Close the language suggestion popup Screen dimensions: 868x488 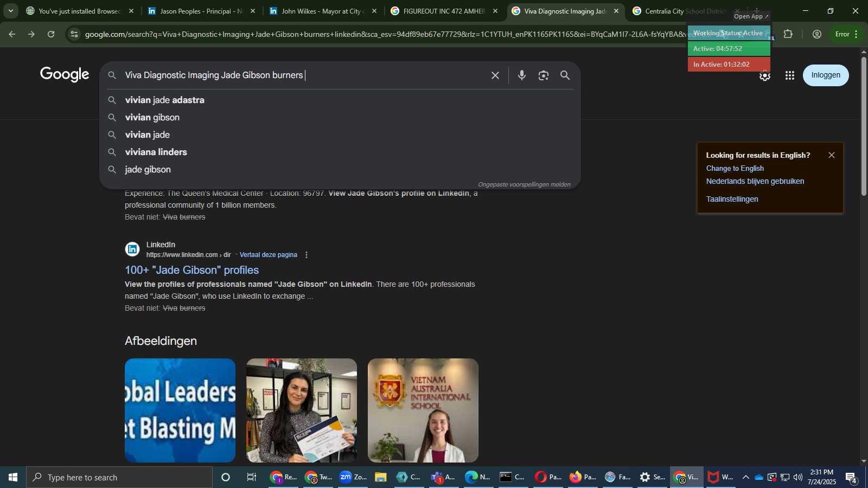[x=832, y=155]
